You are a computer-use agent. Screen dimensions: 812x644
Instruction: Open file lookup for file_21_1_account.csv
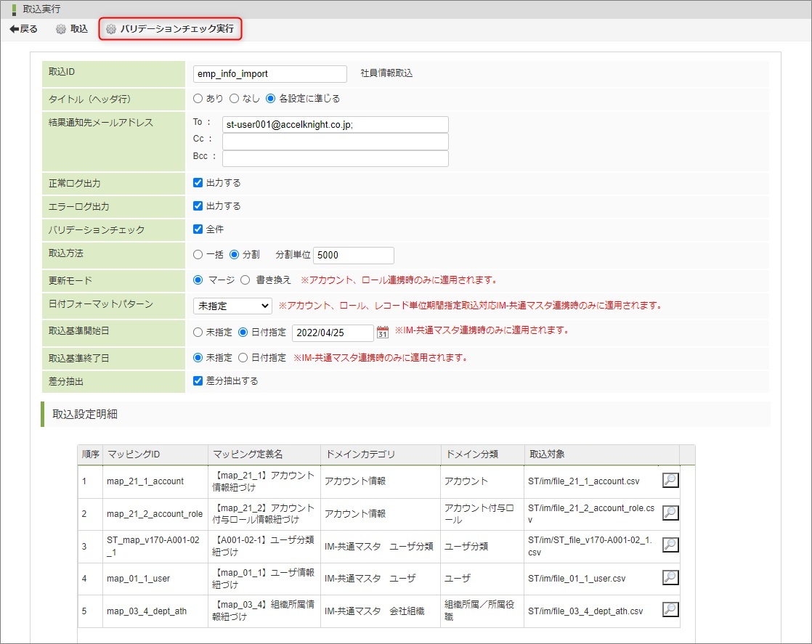tap(670, 481)
